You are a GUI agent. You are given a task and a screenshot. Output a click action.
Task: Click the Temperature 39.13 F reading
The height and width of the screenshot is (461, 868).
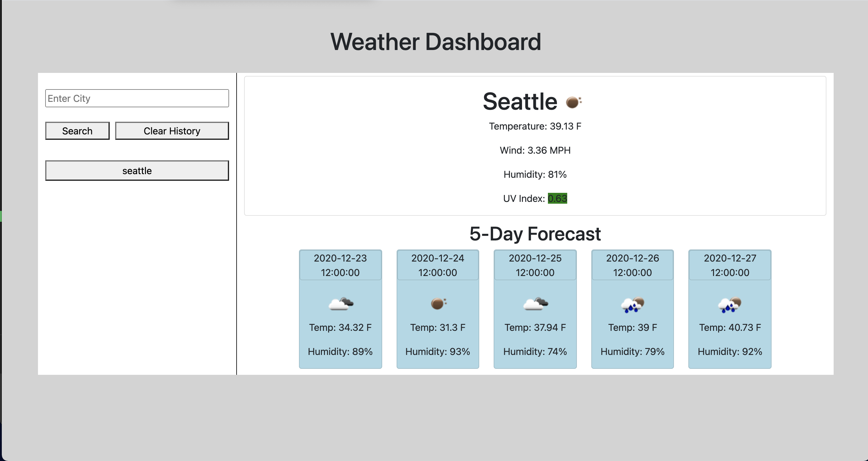point(535,126)
